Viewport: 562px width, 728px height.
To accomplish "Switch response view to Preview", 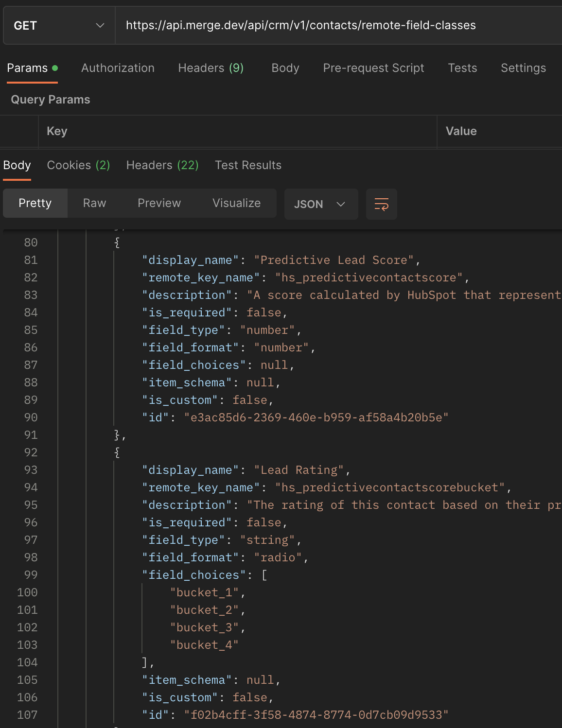I will click(159, 203).
